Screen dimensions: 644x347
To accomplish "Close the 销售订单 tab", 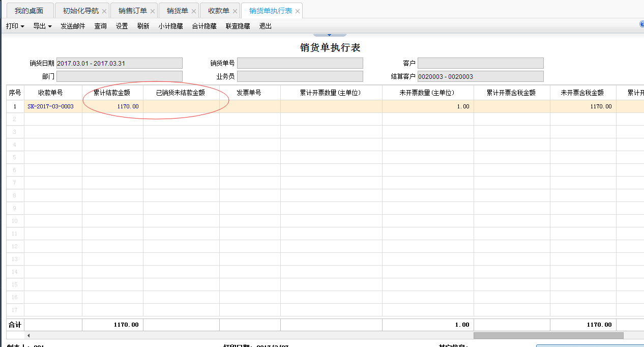I will click(152, 11).
